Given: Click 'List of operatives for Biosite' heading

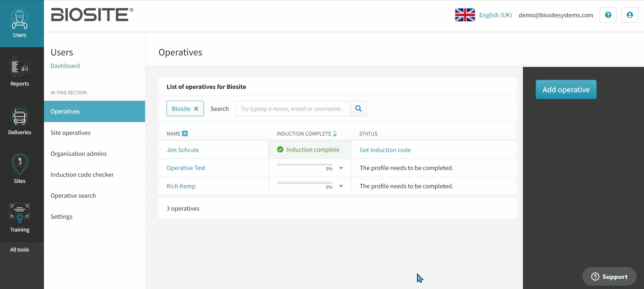Looking at the screenshot, I should pos(206,87).
